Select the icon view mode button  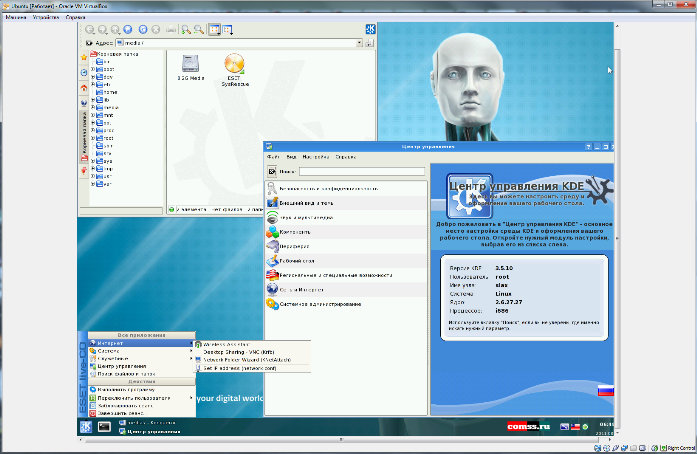215,29
